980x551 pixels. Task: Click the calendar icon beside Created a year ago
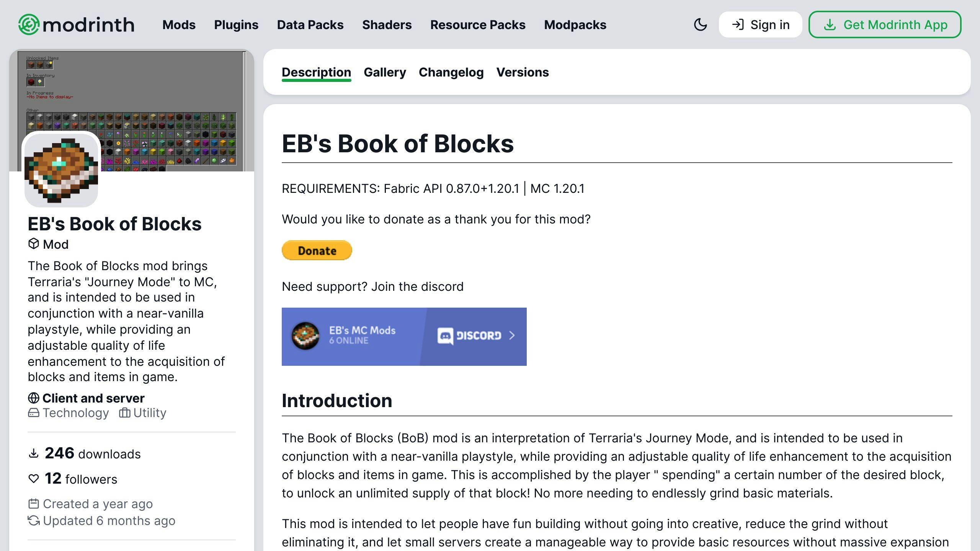click(33, 504)
